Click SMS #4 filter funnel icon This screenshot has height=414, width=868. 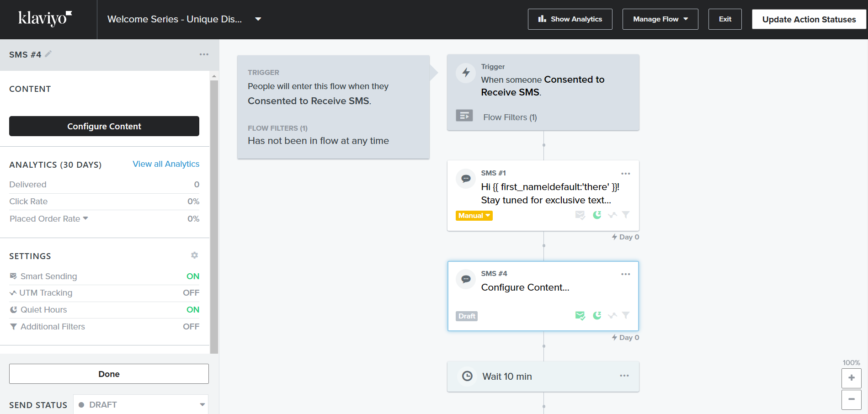[x=626, y=315]
